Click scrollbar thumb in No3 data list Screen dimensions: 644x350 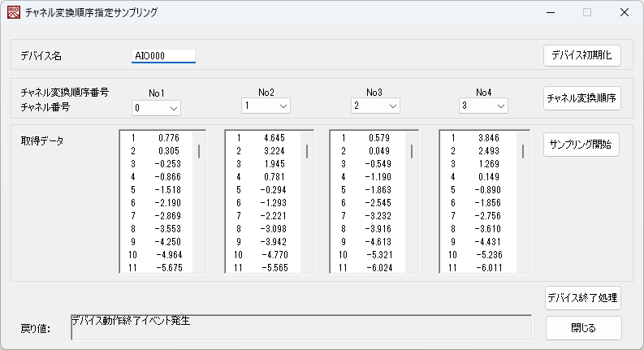click(412, 152)
